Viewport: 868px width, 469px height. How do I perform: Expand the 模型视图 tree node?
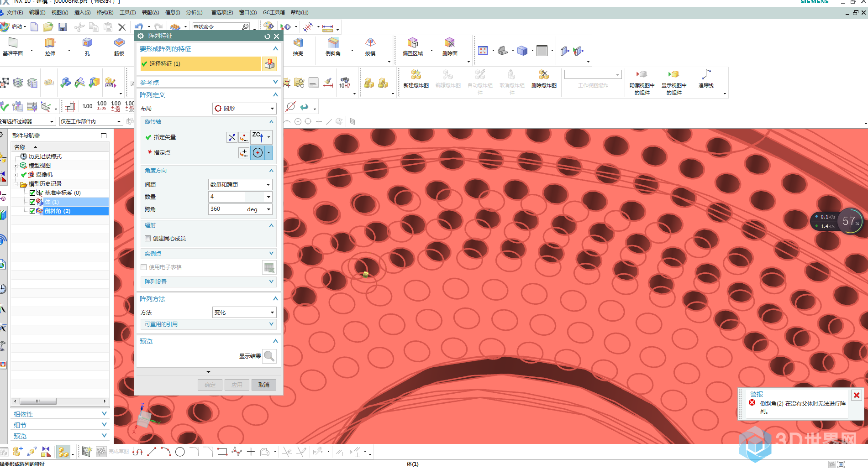coord(16,166)
